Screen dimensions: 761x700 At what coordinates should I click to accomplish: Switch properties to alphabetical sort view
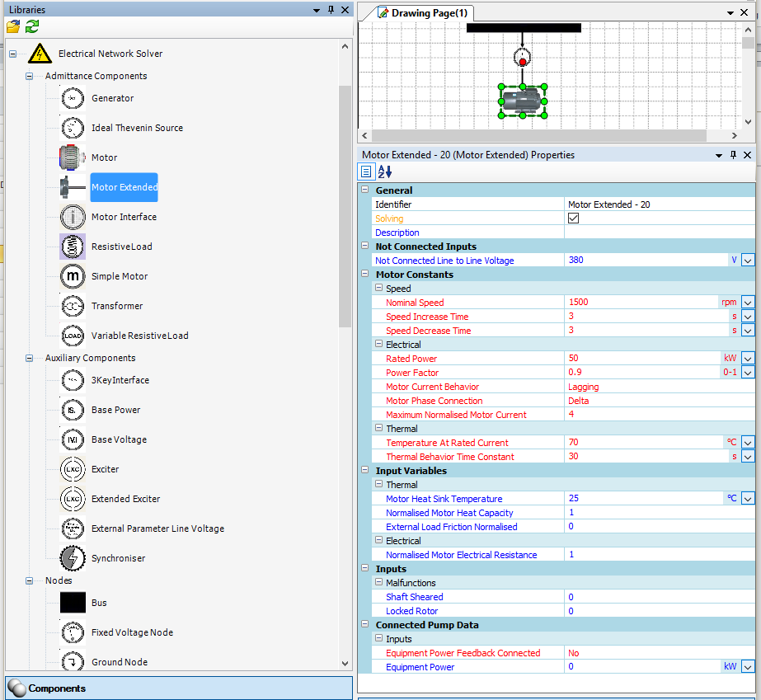click(385, 171)
